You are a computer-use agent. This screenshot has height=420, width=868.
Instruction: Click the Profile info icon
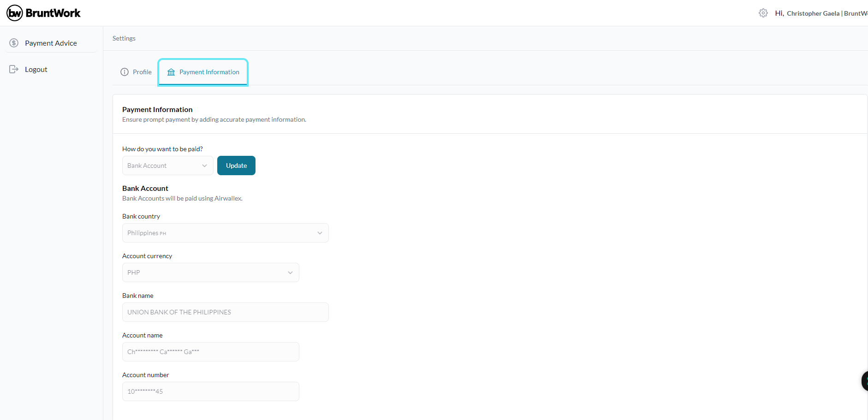click(x=125, y=72)
